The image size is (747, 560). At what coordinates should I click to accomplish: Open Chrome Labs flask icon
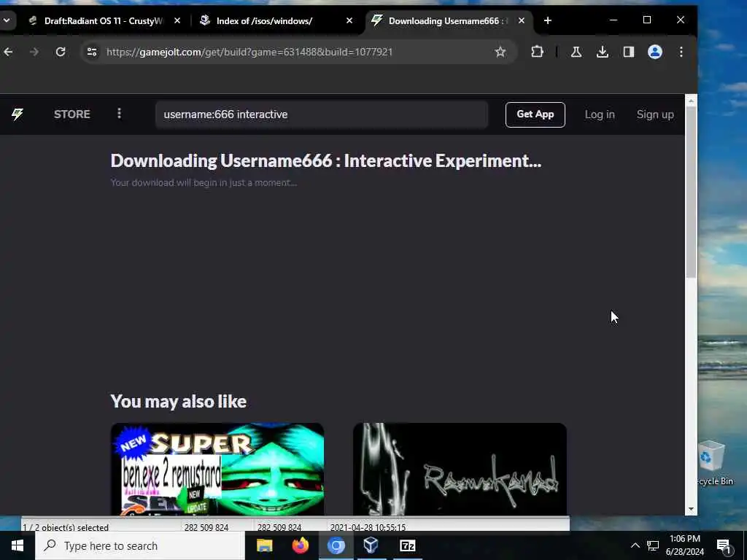[576, 52]
